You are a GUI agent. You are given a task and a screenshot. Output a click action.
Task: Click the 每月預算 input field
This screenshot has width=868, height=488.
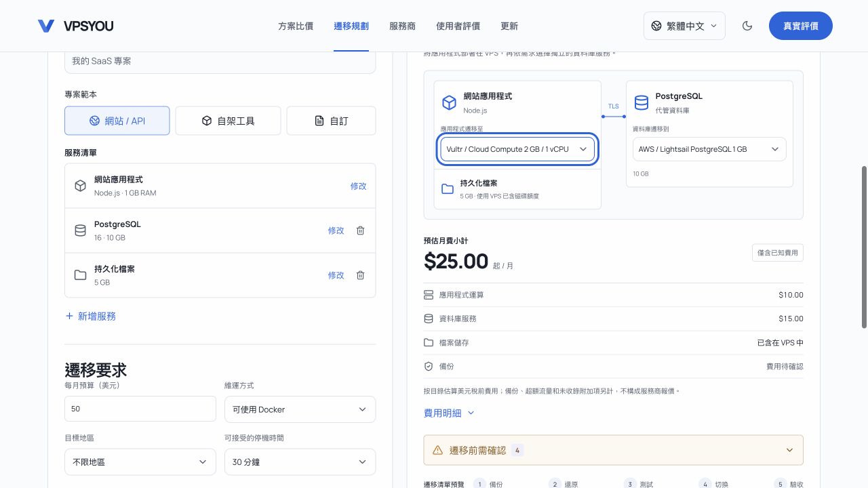[x=140, y=409]
